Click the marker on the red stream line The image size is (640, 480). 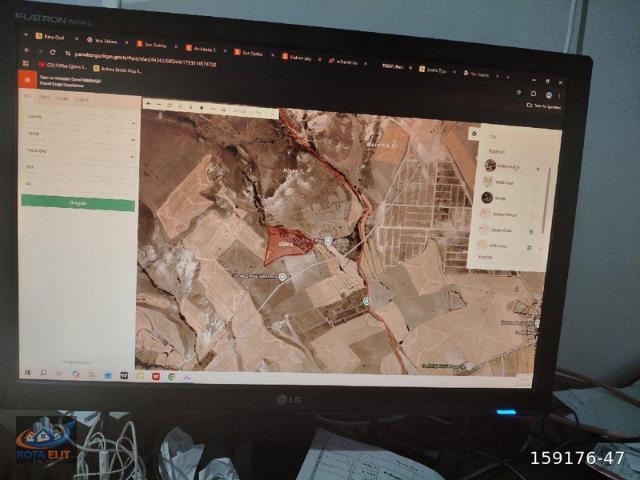[x=367, y=301]
